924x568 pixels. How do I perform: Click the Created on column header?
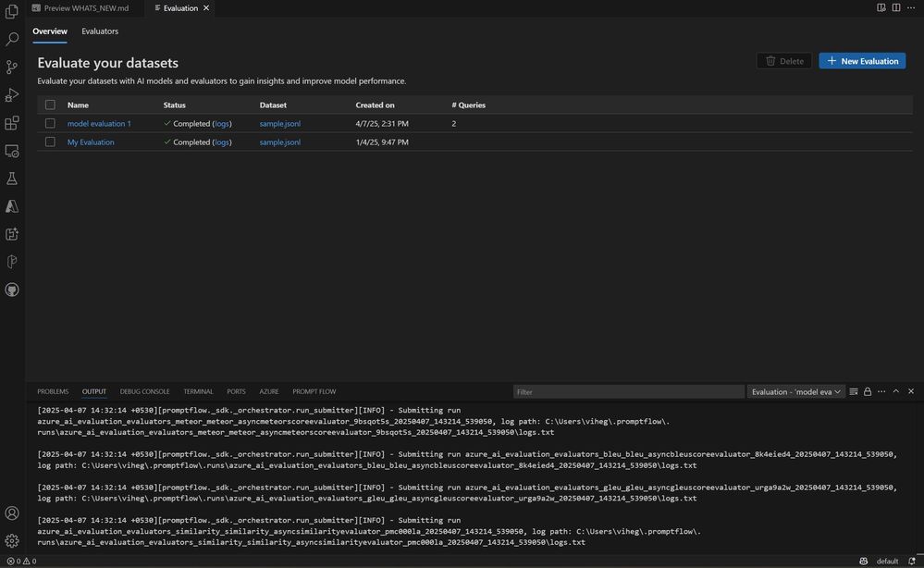point(375,105)
